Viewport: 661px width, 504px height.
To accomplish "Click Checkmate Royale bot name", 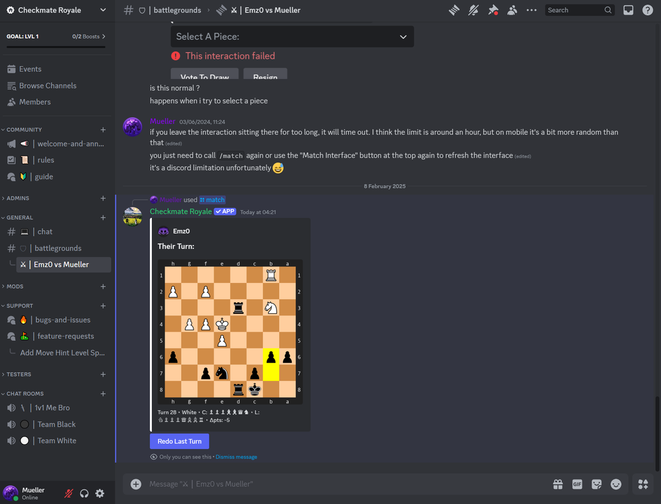I will click(x=181, y=212).
